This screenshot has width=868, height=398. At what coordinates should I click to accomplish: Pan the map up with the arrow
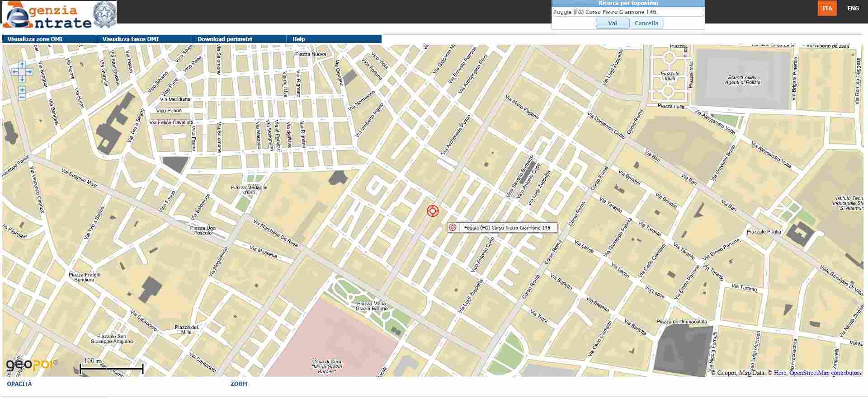click(22, 66)
